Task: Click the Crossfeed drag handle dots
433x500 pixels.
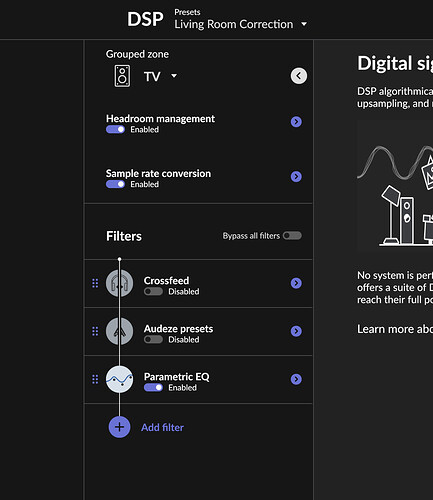Action: click(95, 283)
